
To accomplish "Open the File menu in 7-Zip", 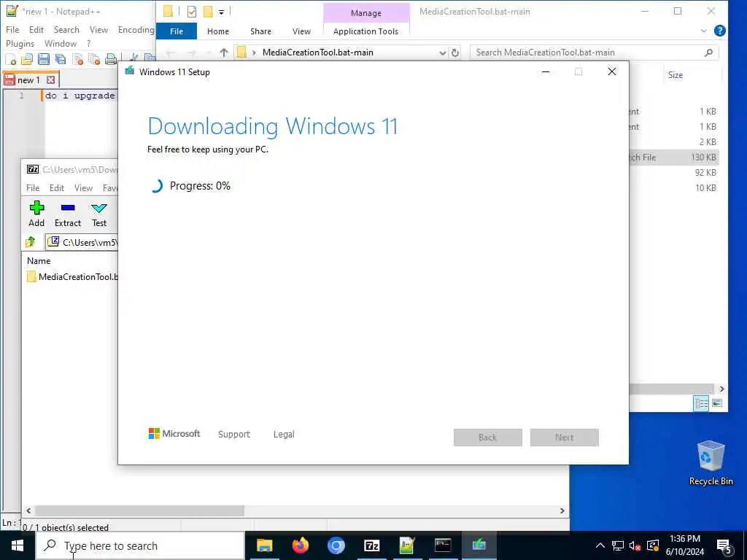I will [33, 187].
